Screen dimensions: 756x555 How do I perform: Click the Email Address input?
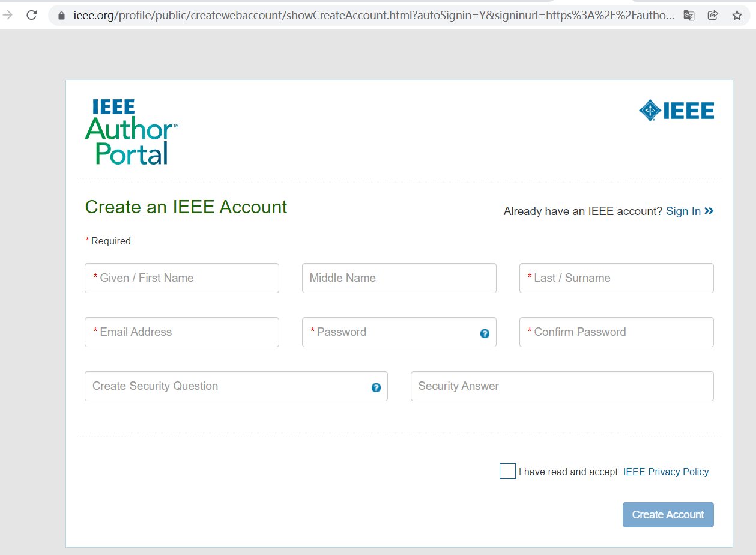click(181, 332)
